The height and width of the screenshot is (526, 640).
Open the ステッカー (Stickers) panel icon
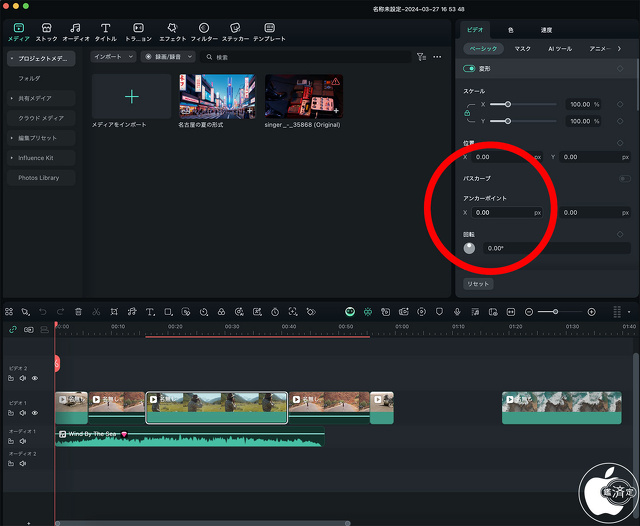[x=235, y=31]
